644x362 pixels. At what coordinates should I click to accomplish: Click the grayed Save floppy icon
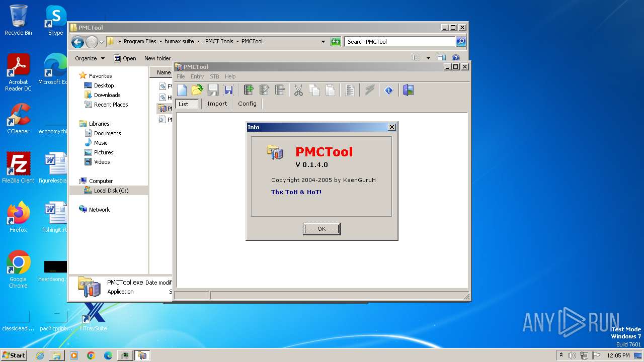point(213,90)
